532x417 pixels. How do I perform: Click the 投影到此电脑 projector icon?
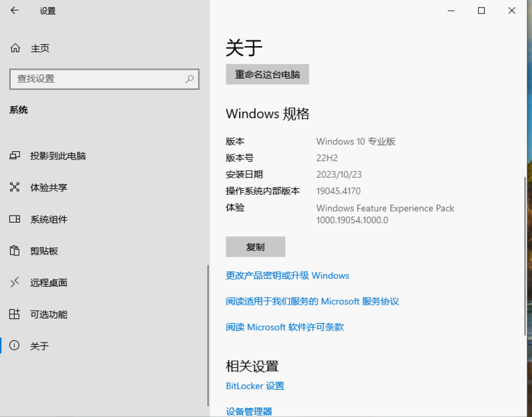coord(15,156)
